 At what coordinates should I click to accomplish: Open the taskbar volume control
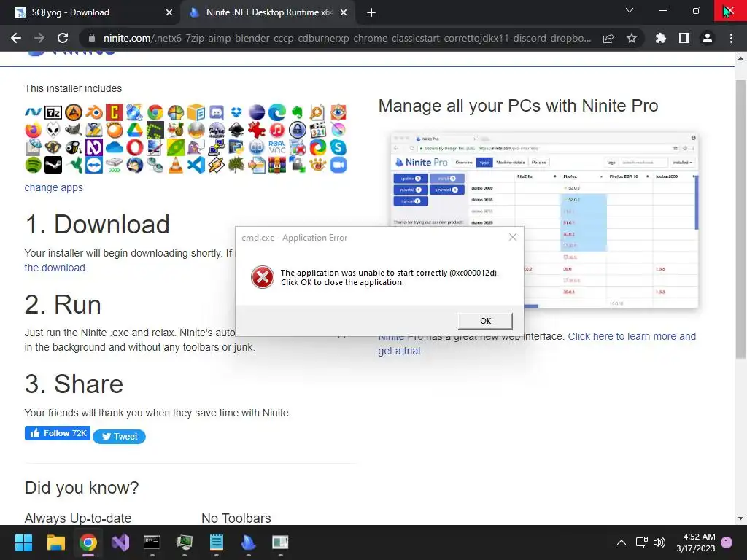(659, 542)
